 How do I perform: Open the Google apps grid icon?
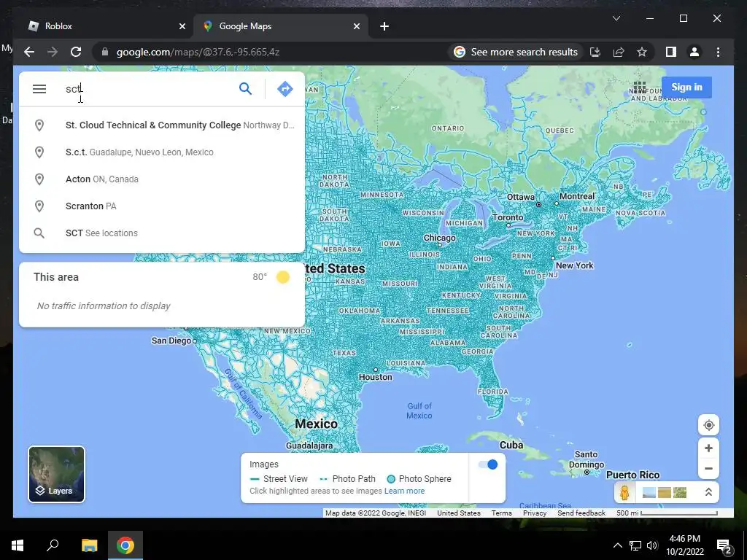tap(639, 87)
